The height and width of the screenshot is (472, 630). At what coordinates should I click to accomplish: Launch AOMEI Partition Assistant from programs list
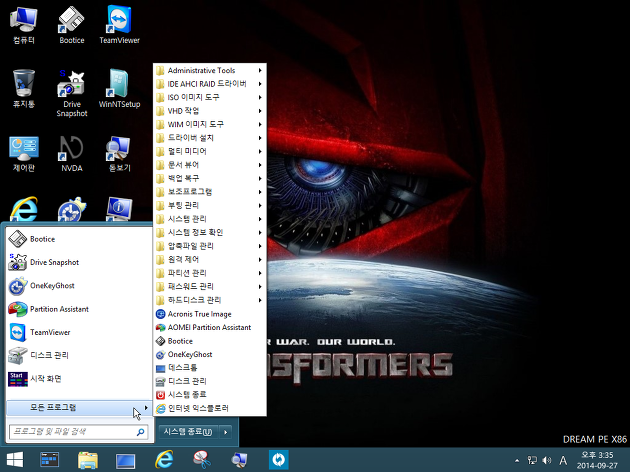(210, 328)
